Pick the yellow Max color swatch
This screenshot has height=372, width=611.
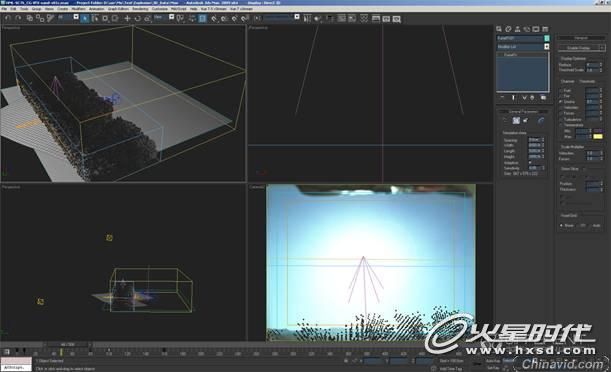(x=598, y=137)
